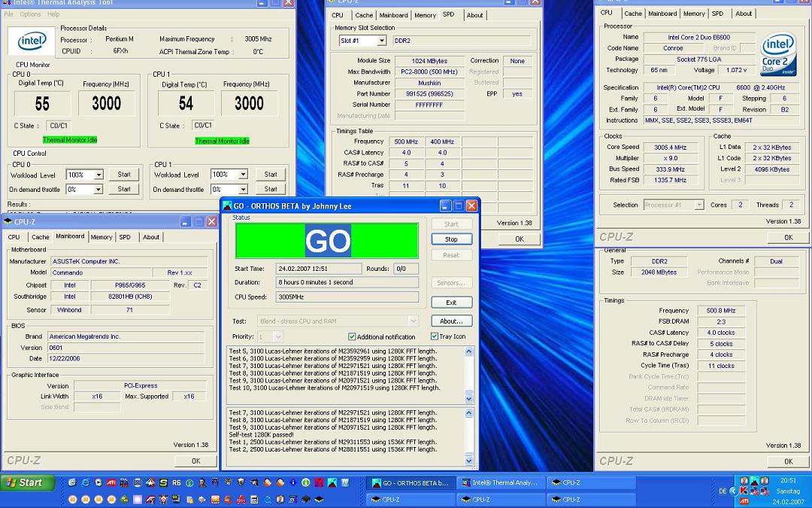Open Help menu in Thermal Analysis Tool
812x508 pixels.
(x=53, y=14)
